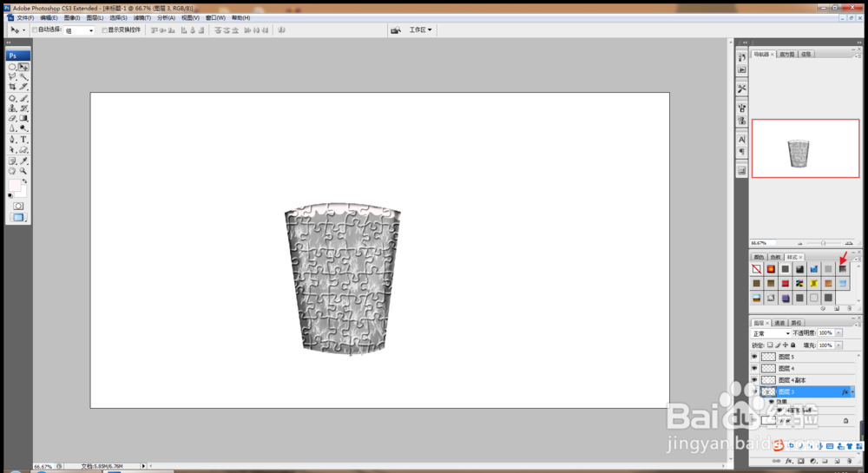The height and width of the screenshot is (473, 868).
Task: Toggle 效果 effects visibility eye
Action: tap(772, 402)
